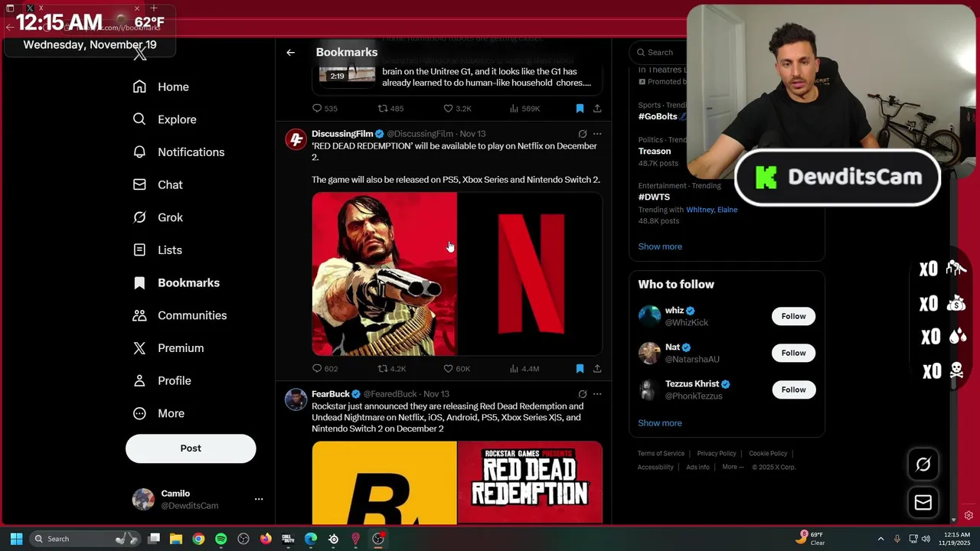Open Grok explain icon on DiscussingFilm post
980x551 pixels.
click(x=583, y=134)
